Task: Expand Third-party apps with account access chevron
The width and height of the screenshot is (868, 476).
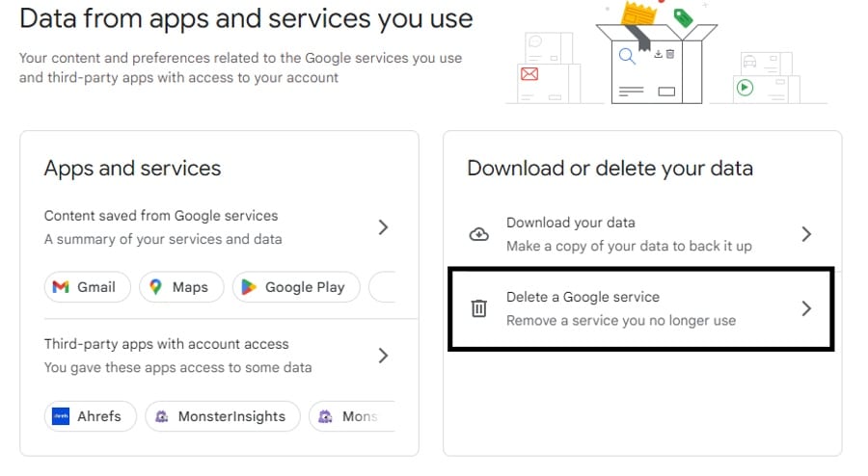Action: coord(383,356)
